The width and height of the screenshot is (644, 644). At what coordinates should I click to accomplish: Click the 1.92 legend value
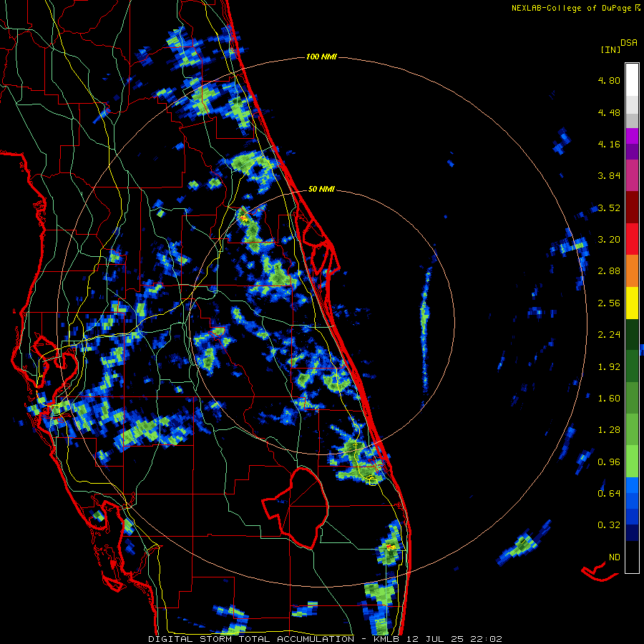point(609,367)
